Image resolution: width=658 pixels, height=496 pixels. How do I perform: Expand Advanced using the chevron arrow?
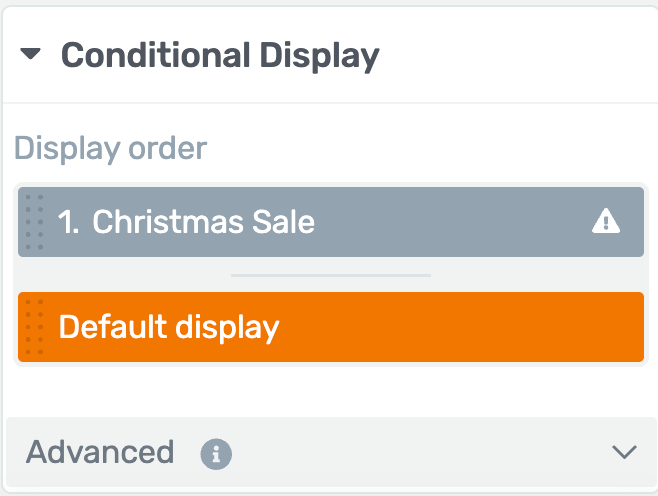(624, 452)
